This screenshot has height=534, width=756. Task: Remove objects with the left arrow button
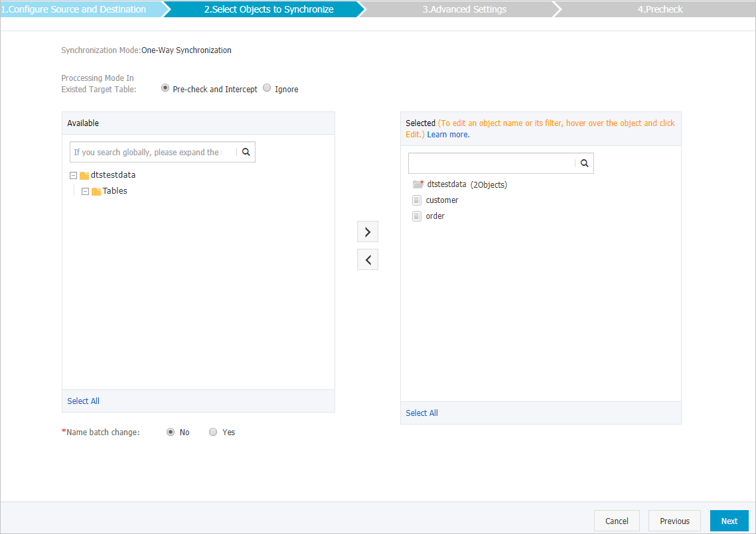(368, 260)
